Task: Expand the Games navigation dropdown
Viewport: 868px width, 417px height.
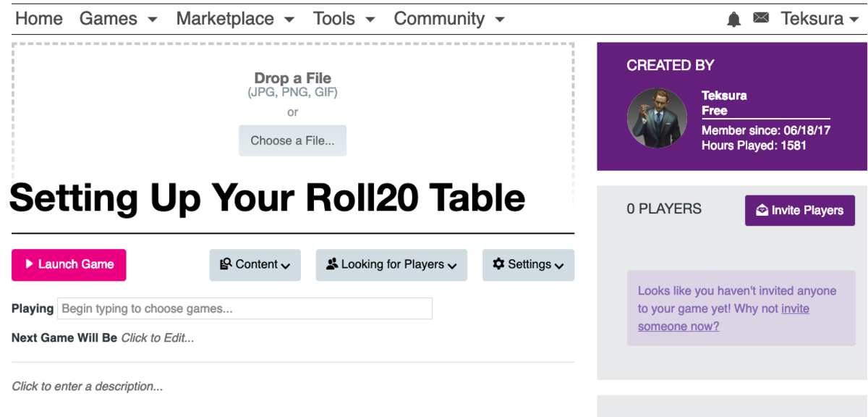Action: point(118,19)
